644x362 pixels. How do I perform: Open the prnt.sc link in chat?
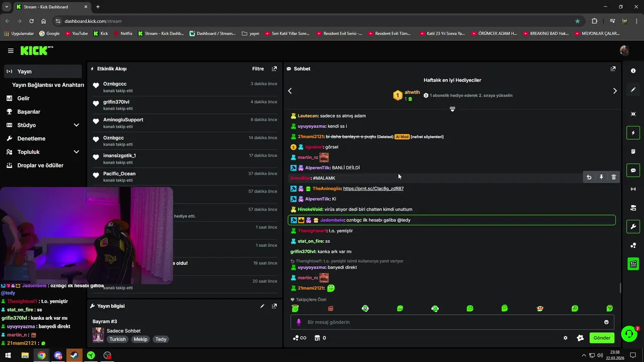point(373,189)
